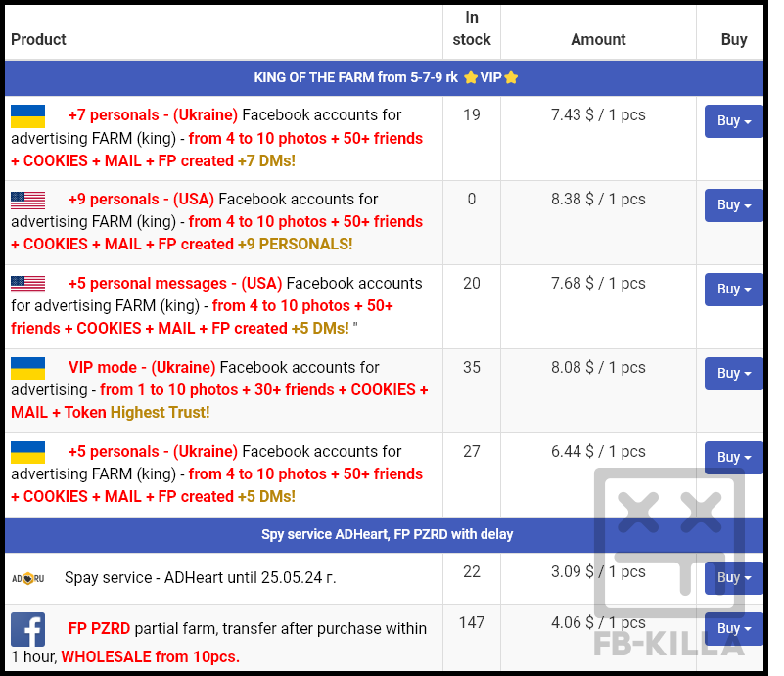
Task: Open the Buy dropdown for the 6.44 $ product
Action: click(x=733, y=458)
